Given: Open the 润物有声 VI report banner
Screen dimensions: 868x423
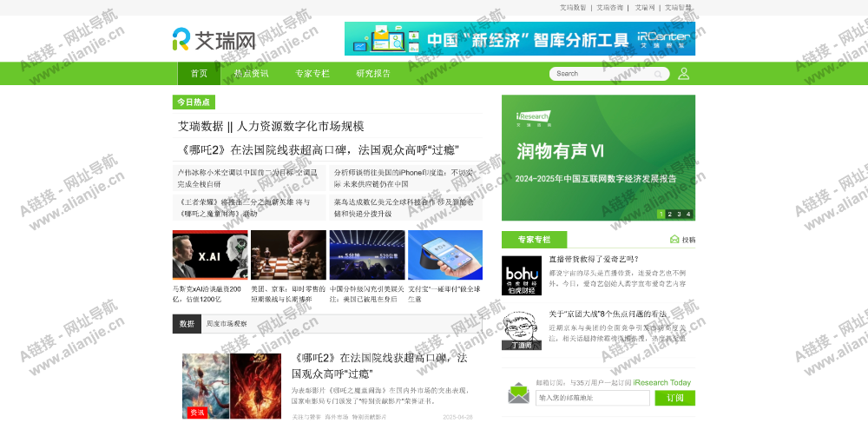Looking at the screenshot, I should 598,158.
